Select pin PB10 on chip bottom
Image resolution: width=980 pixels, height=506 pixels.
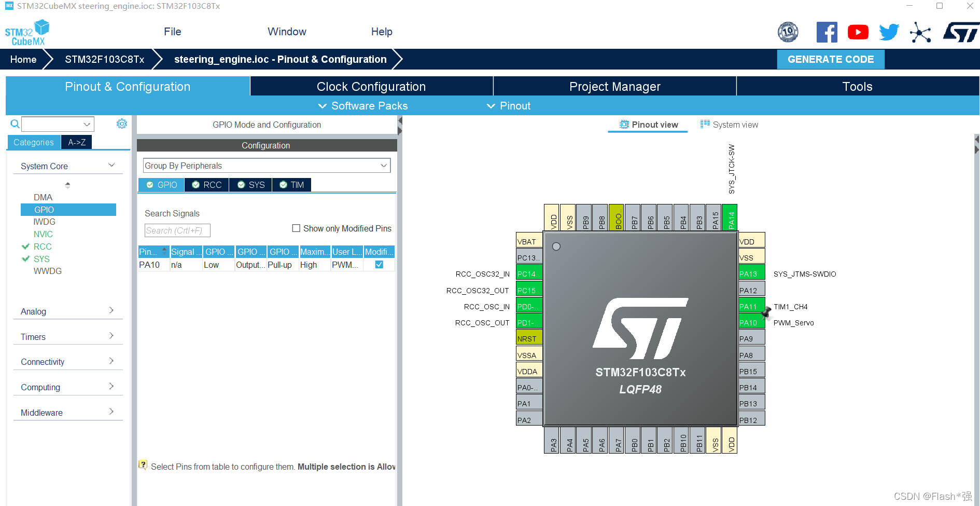[x=681, y=440]
